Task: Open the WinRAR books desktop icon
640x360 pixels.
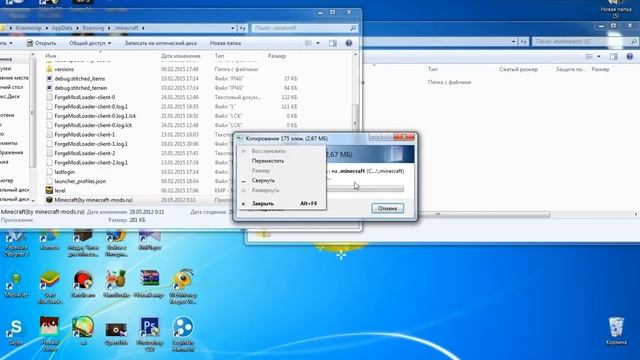Action: point(149,283)
